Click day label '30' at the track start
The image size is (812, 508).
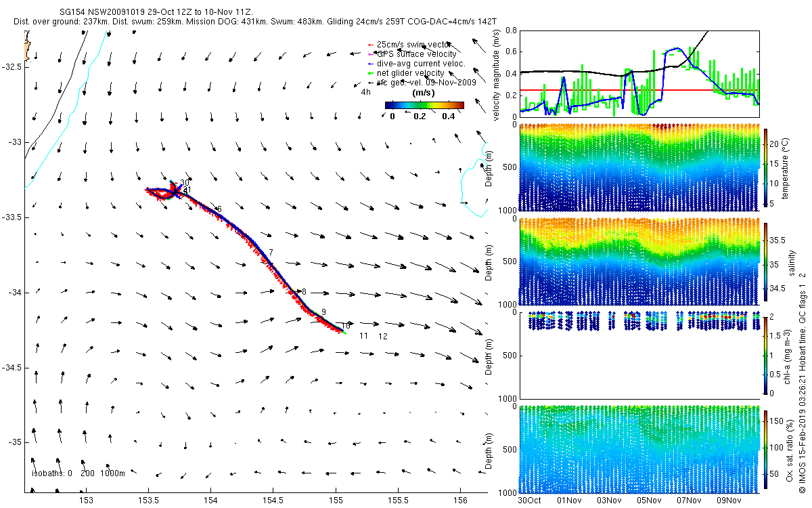click(x=185, y=183)
